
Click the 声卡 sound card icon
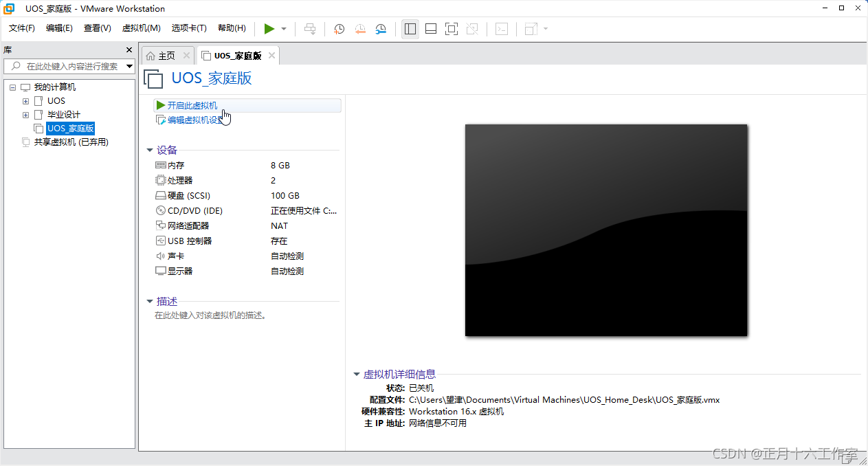click(x=161, y=256)
